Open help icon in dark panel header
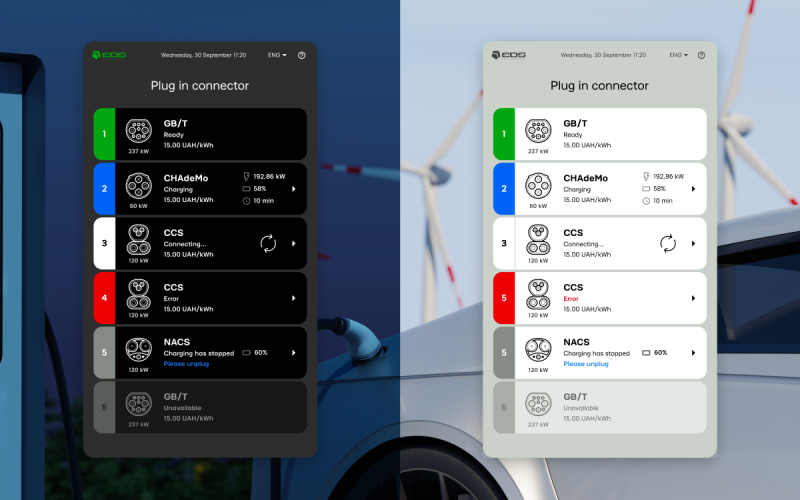Image resolution: width=800 pixels, height=500 pixels. pos(302,55)
